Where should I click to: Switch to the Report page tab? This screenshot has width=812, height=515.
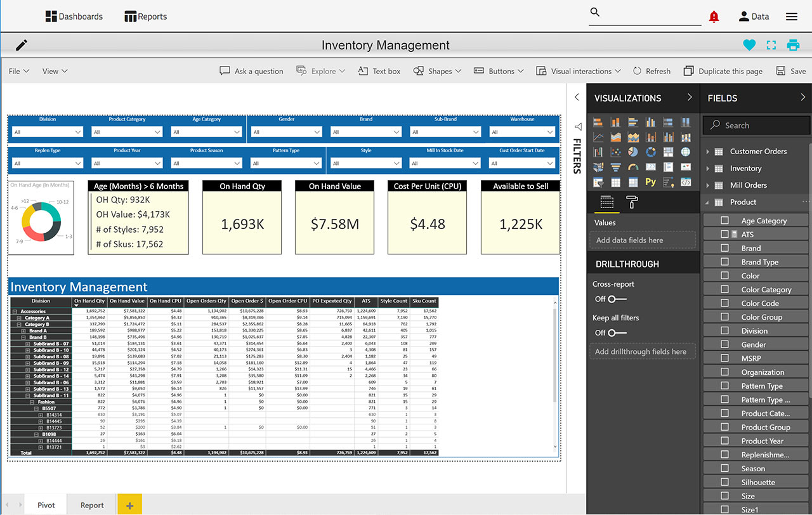(x=92, y=505)
